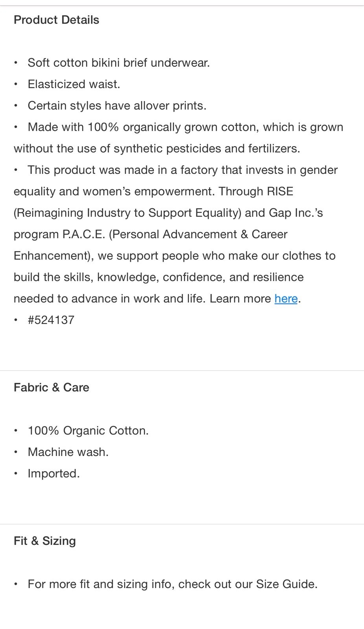Screen dimensions: 364x629
Task: Click the "Soft cotton bikini brief underwear" bullet
Action: [119, 63]
